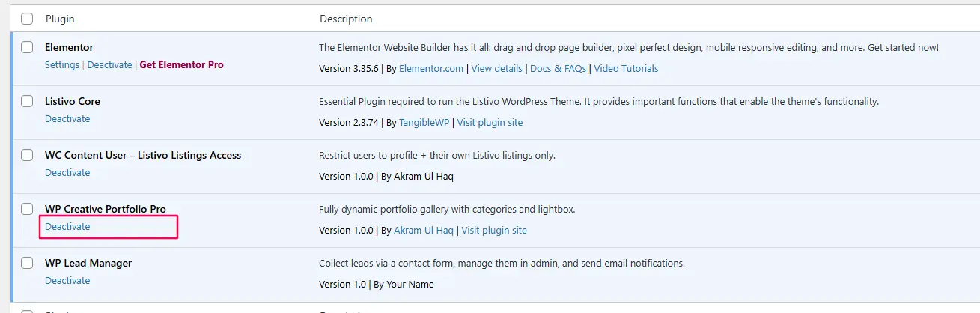Image resolution: width=980 pixels, height=313 pixels.
Task: Open Elementor Video Tutorials link
Action: click(627, 69)
